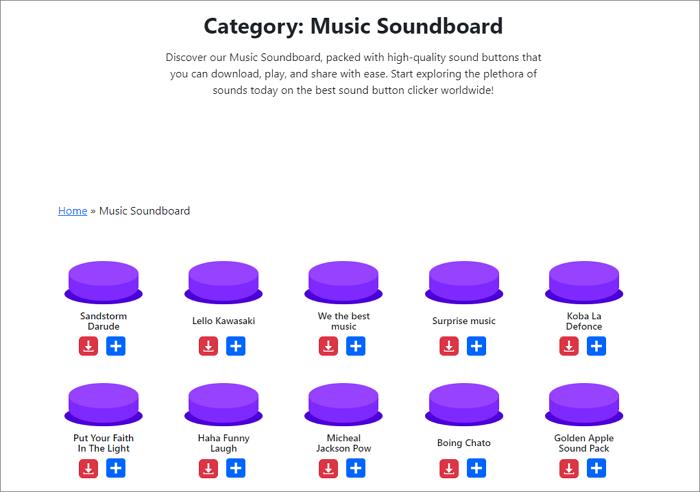
Task: Download the Sandstorm Darude sound
Action: (x=88, y=346)
